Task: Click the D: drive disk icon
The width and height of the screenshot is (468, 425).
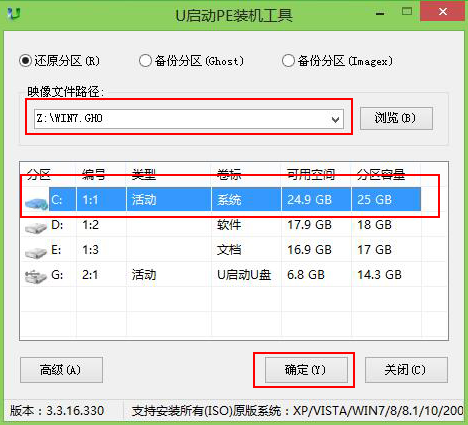Action: [x=36, y=228]
